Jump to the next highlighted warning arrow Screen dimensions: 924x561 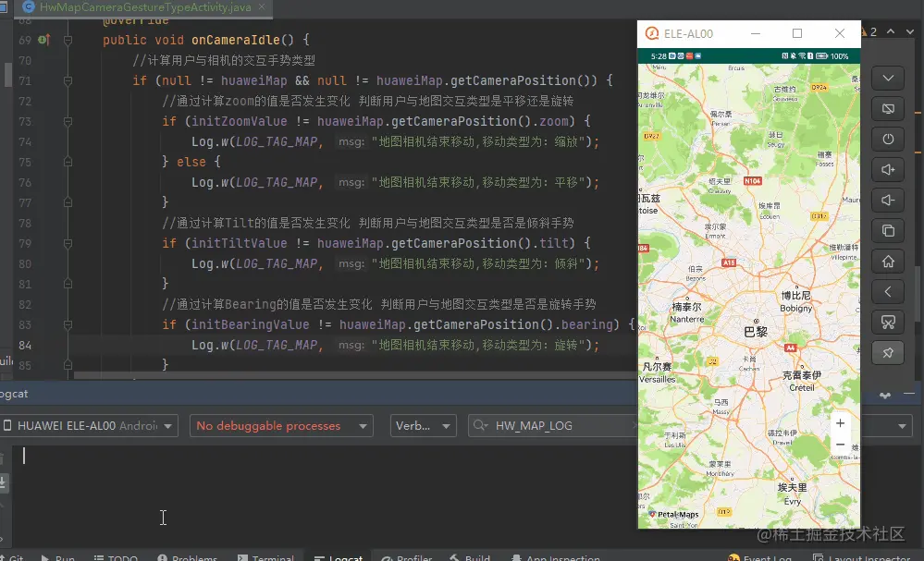910,31
